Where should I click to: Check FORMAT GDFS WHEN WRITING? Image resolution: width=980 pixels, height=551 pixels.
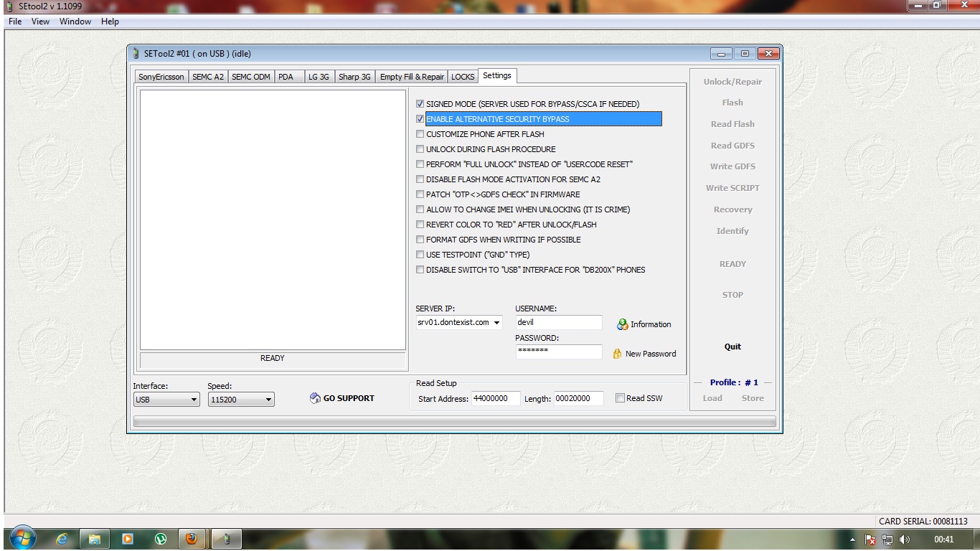[x=420, y=240]
